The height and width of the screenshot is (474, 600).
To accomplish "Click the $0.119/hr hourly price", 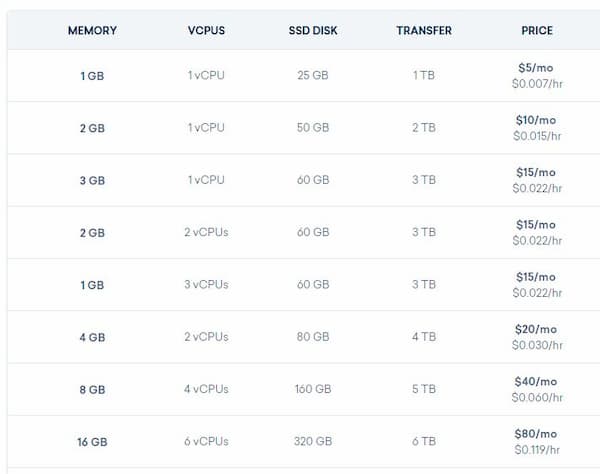I will [537, 450].
